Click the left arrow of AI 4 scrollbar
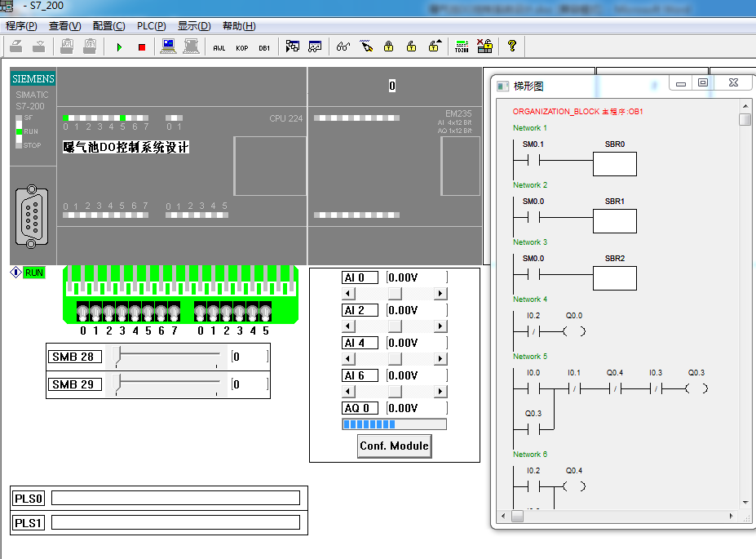The width and height of the screenshot is (756, 559). (x=347, y=359)
